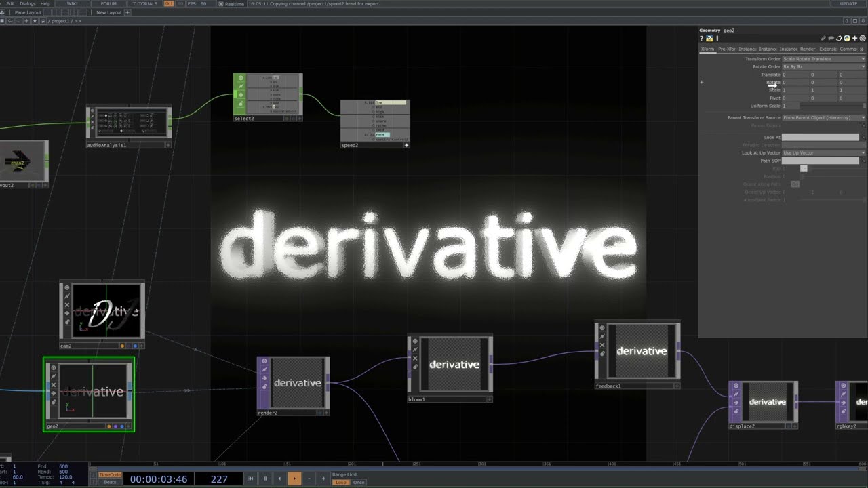Open the New Layout label menu
The height and width of the screenshot is (488, 868).
[x=109, y=12]
